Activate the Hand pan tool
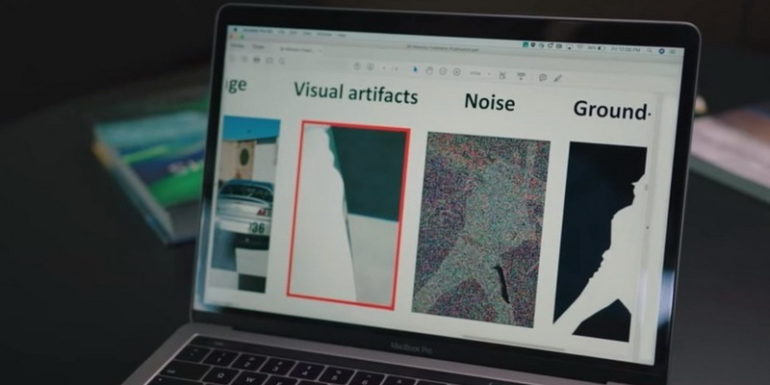This screenshot has height=385, width=770. tap(429, 71)
